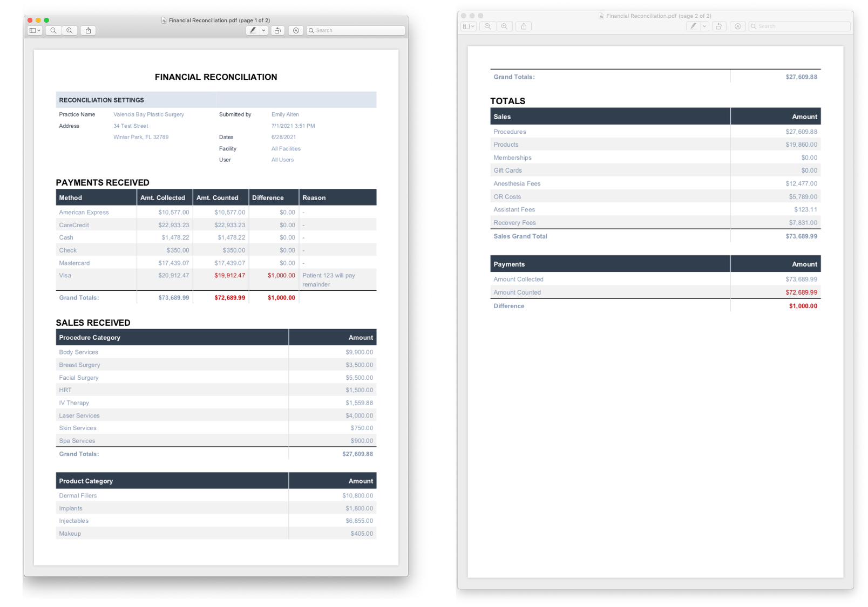Rotate the page in page 1 window
Screen dimensions: 868x607
point(277,31)
